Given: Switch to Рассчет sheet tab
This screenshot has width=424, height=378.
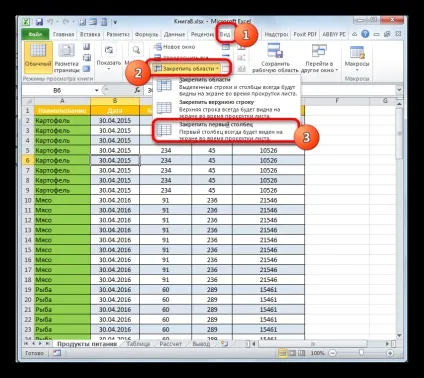Looking at the screenshot, I should pos(171,344).
